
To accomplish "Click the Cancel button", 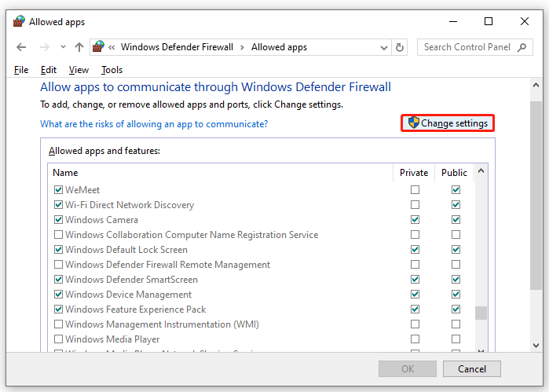I will 471,369.
